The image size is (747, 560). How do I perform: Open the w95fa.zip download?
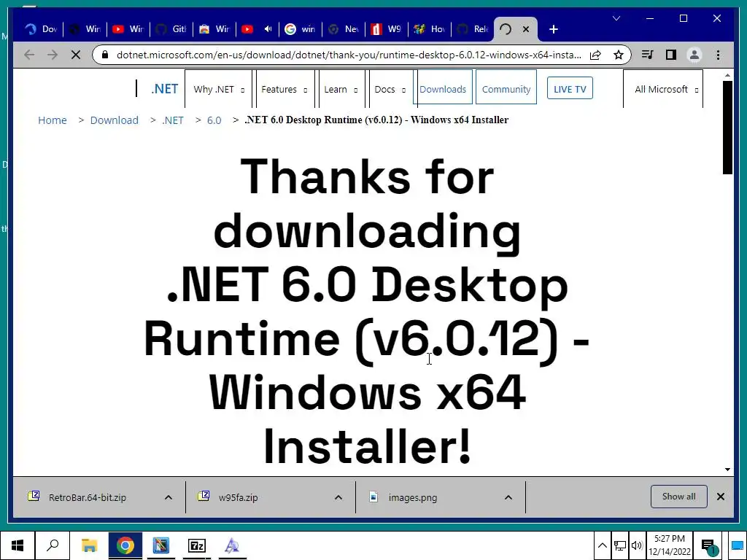pyautogui.click(x=239, y=497)
